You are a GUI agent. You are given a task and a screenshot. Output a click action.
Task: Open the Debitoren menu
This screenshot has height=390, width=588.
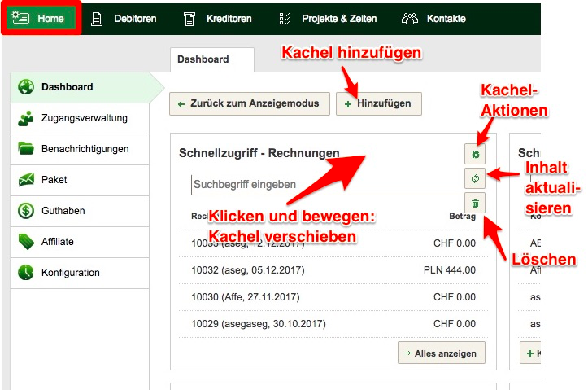click(x=124, y=19)
